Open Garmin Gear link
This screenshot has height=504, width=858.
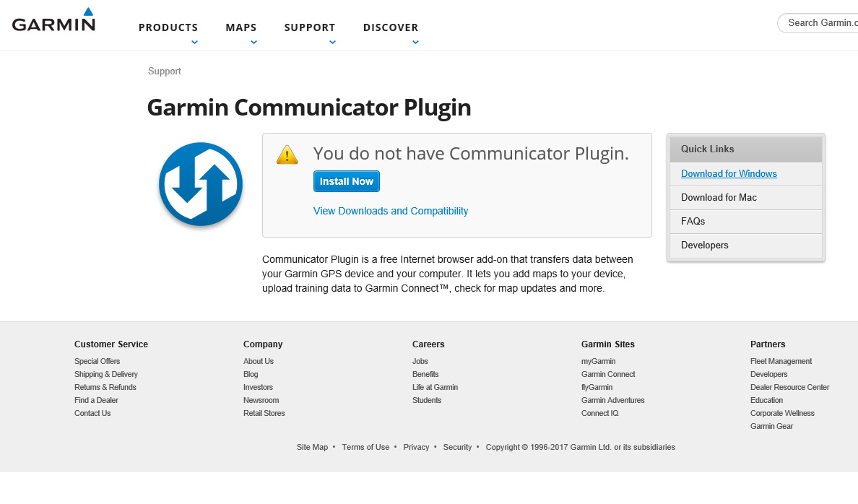771,426
